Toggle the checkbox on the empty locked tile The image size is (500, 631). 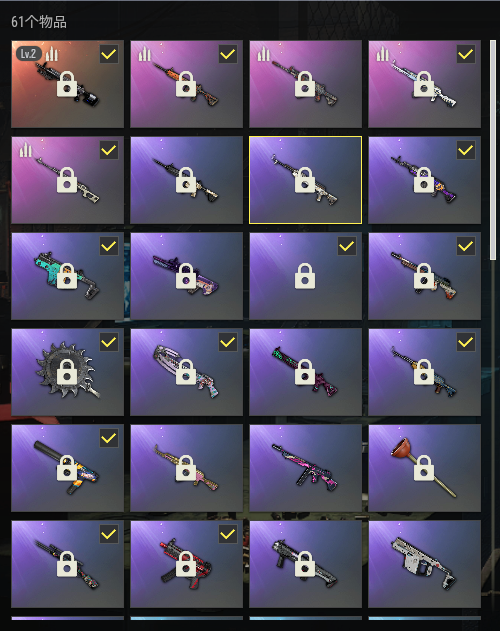click(x=347, y=246)
